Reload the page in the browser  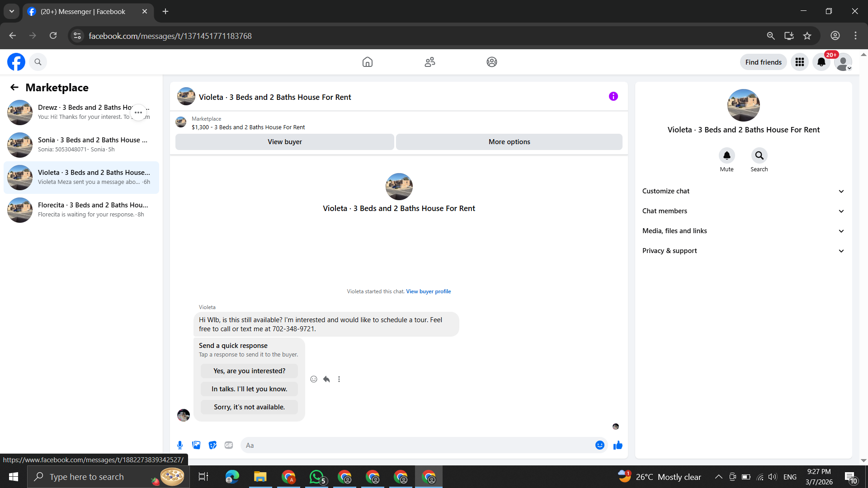click(x=53, y=36)
